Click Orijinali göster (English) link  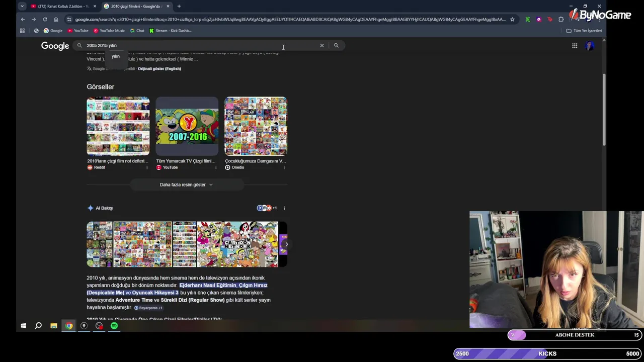click(159, 68)
